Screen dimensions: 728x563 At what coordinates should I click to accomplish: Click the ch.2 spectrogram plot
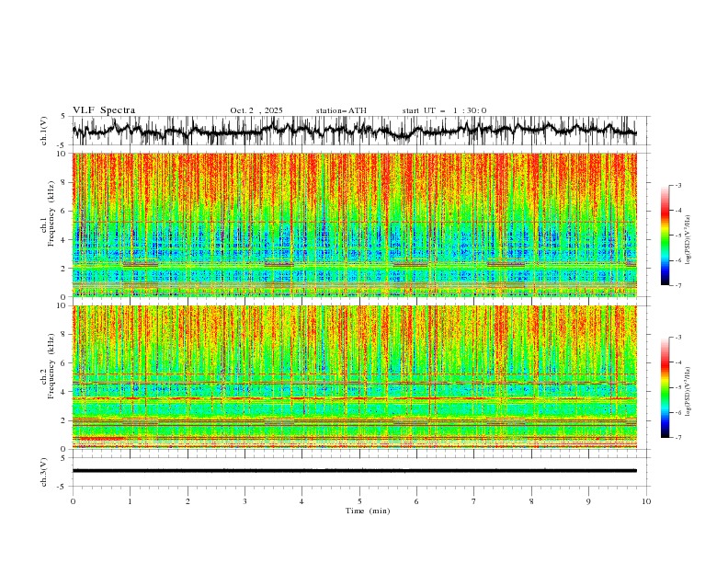coord(355,377)
